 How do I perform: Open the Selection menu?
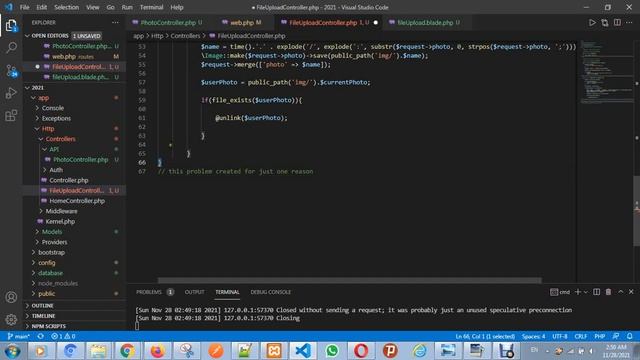[67, 7]
